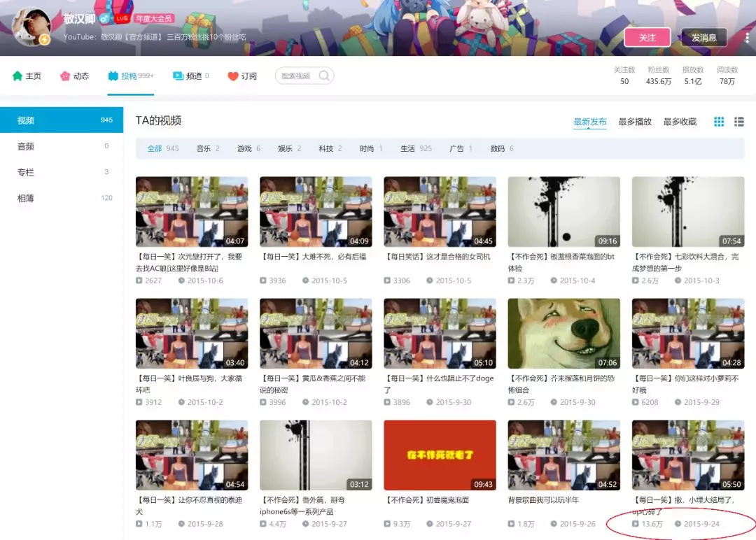Click the pink 动态 flower icon
The width and height of the screenshot is (756, 540).
(x=65, y=76)
